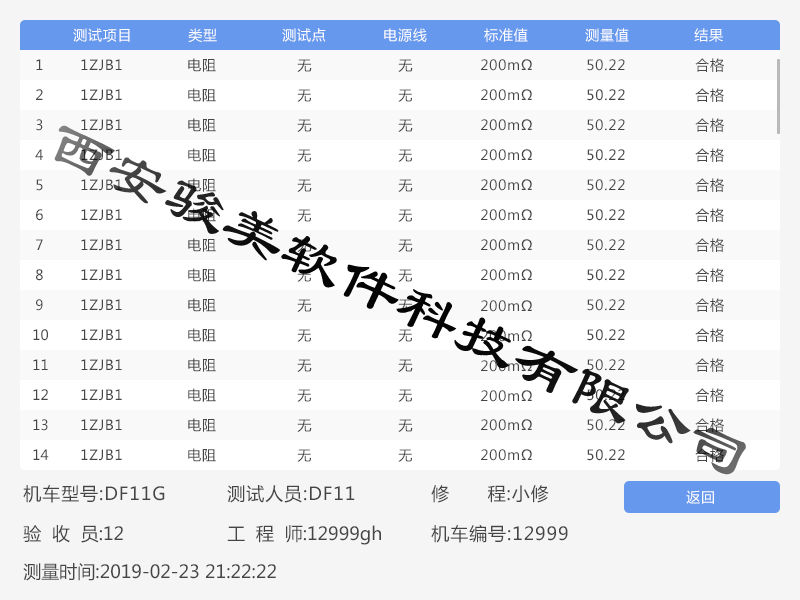Image resolution: width=800 pixels, height=600 pixels.
Task: Select the 50.22 value in row 6
Action: [606, 216]
